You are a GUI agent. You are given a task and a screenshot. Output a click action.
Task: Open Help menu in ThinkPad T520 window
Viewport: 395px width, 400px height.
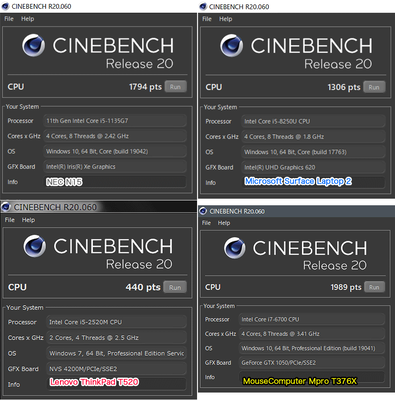click(x=28, y=220)
